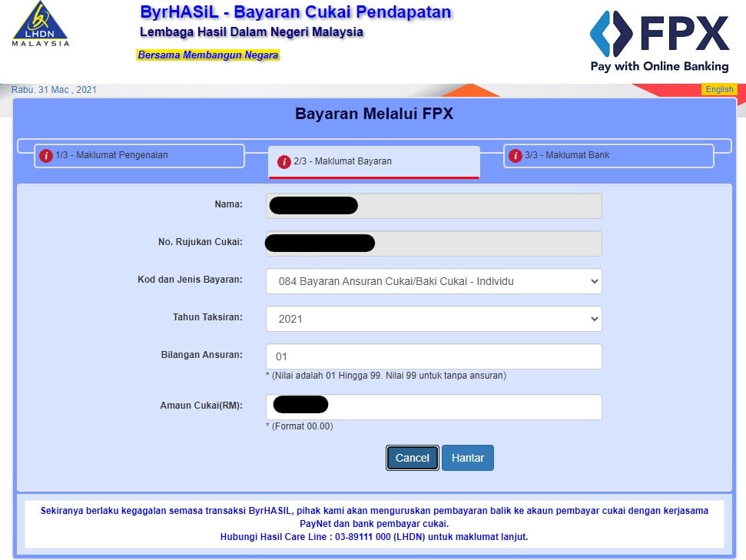Click the Hasil Care Line contact text
Viewport: 746px width, 560px height.
374,537
